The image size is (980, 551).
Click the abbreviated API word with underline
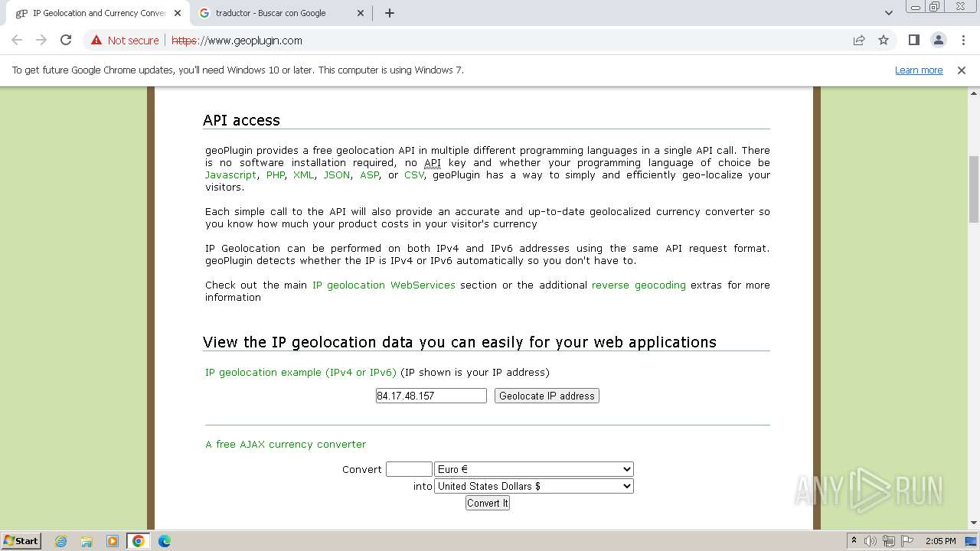click(x=433, y=163)
